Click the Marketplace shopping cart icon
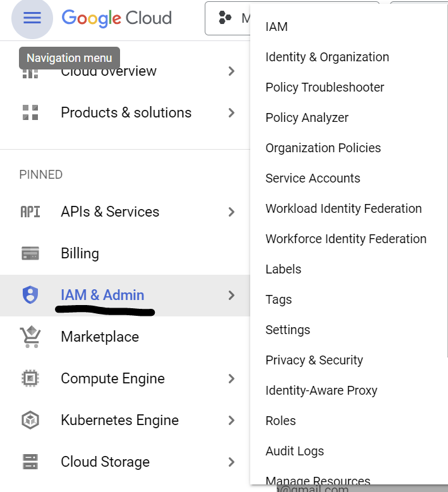The height and width of the screenshot is (492, 448). tap(30, 337)
